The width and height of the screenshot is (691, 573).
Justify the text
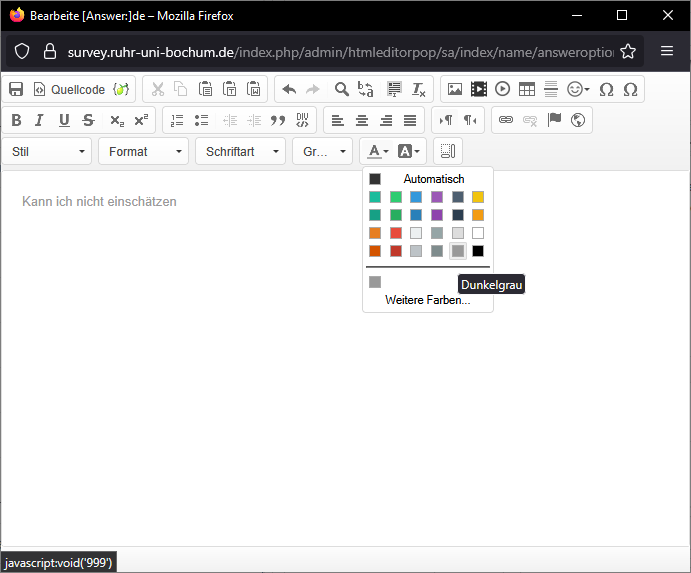tap(410, 120)
